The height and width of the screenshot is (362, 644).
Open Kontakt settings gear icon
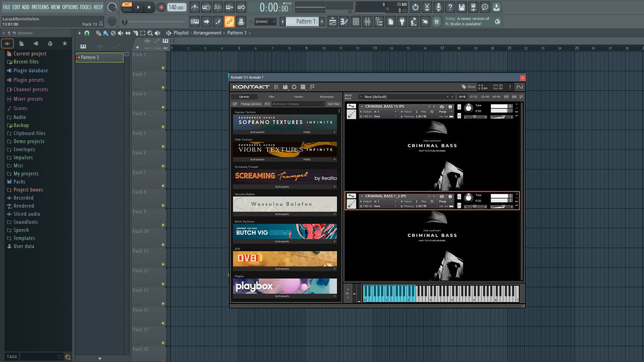pos(294,87)
